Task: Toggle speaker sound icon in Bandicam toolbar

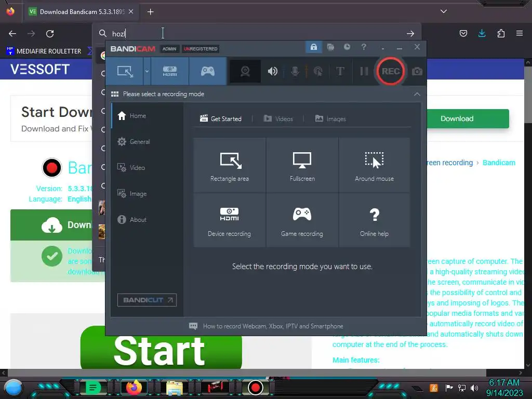Action: pos(272,71)
